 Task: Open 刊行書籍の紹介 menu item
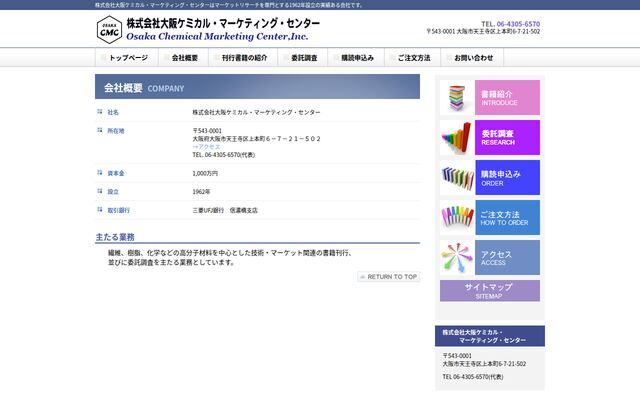tap(243, 58)
